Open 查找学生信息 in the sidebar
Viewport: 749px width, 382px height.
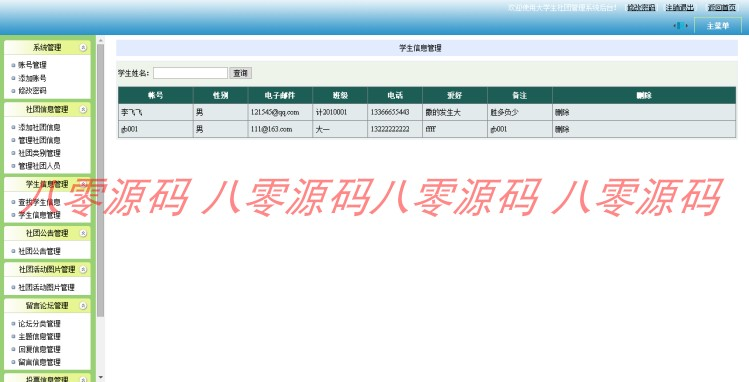point(39,202)
